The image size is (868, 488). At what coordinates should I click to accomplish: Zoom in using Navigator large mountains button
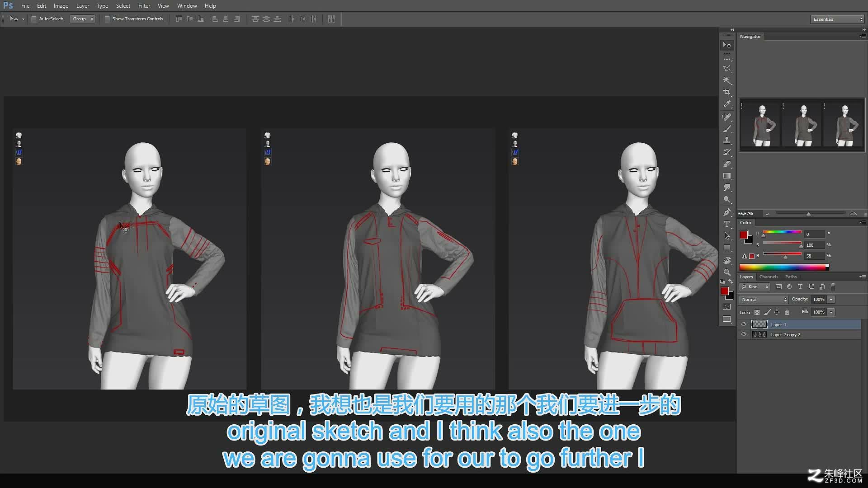(853, 214)
